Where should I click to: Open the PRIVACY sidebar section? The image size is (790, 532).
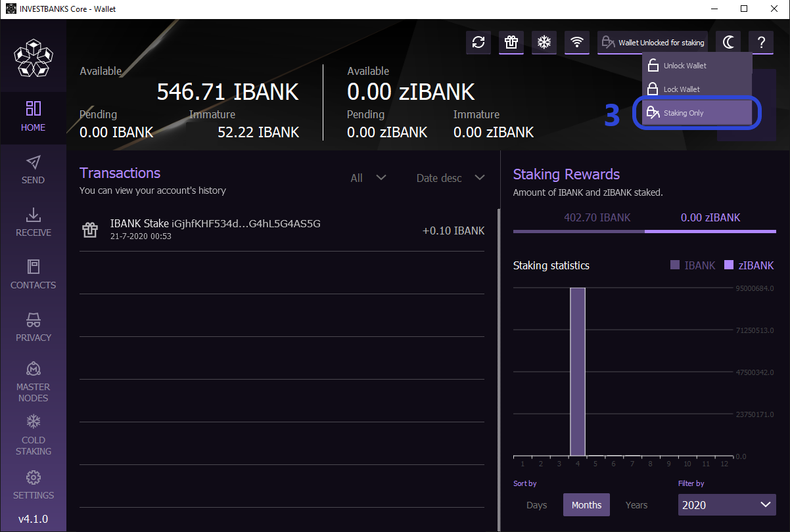click(34, 327)
